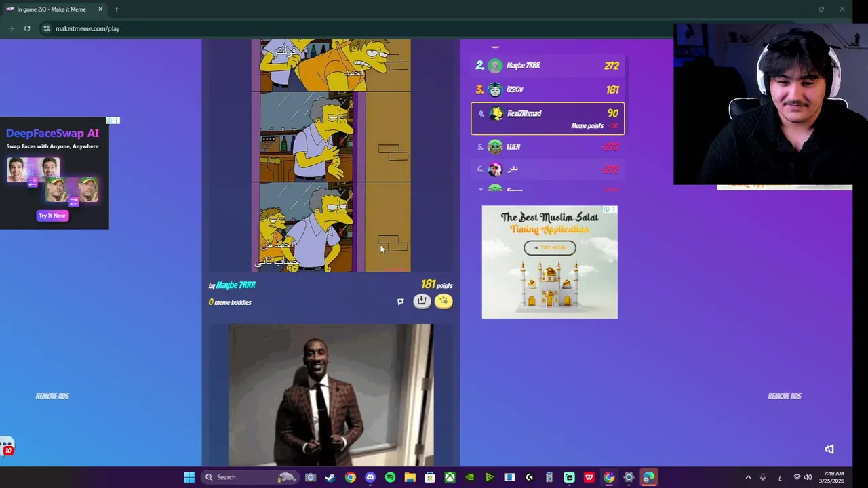
Task: Click i220v avatar in leaderboard
Action: (x=495, y=89)
